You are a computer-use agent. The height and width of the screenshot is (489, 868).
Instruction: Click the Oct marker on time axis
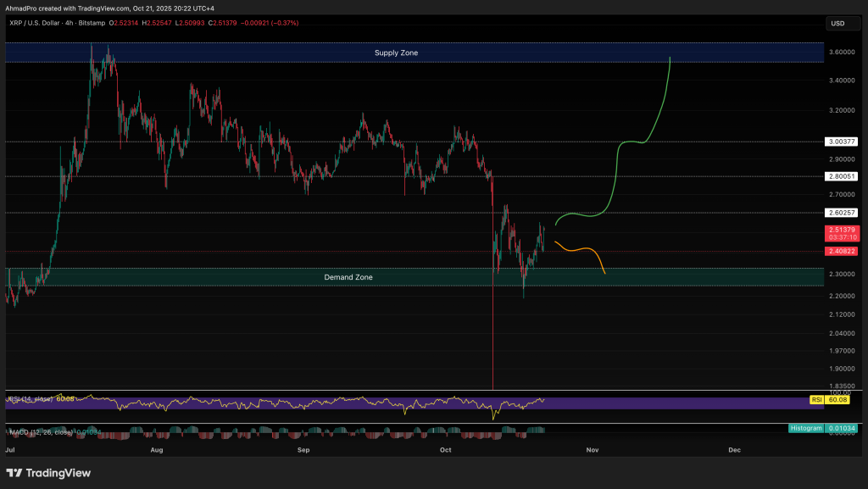(445, 450)
